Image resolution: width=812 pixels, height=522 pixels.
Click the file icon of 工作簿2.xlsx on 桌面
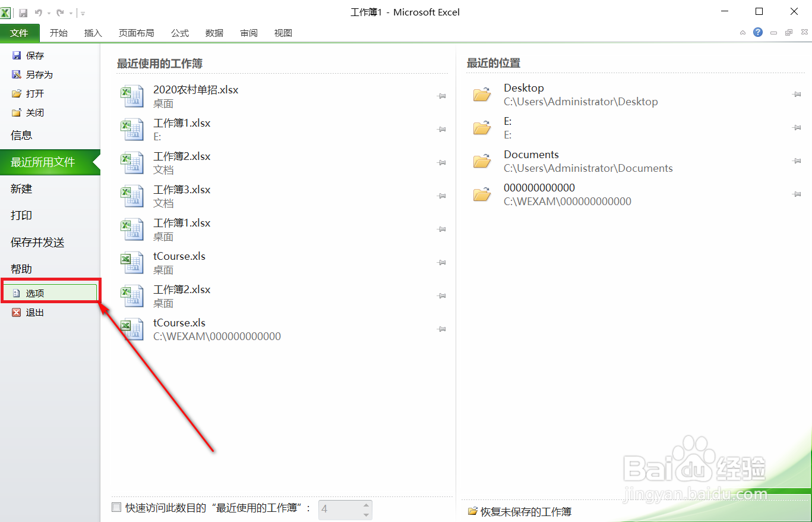pyautogui.click(x=132, y=296)
